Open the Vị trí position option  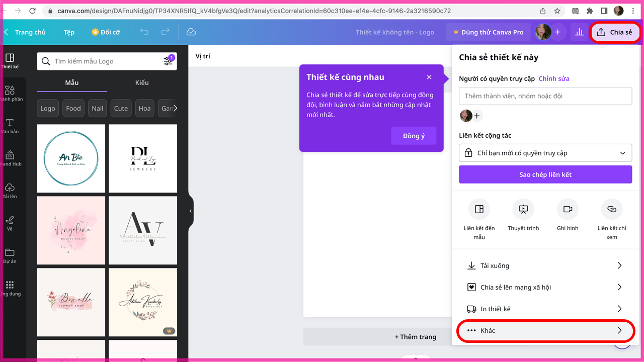(x=203, y=56)
